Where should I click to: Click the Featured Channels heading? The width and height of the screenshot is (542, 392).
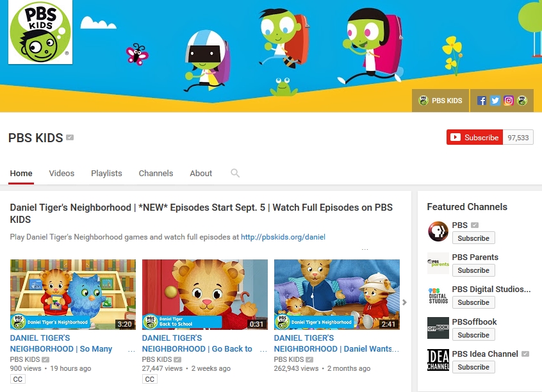(x=467, y=207)
